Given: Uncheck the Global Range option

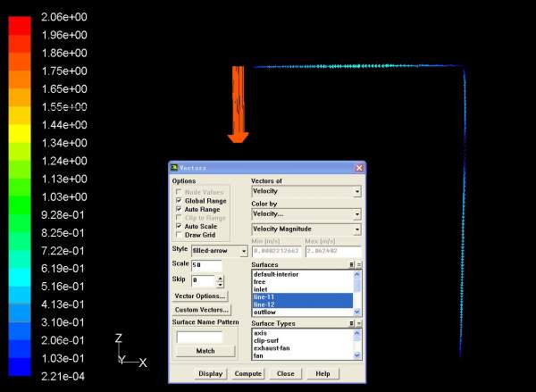Looking at the screenshot, I should [179, 200].
